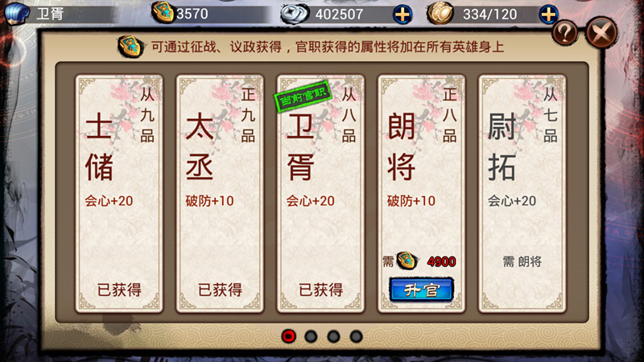Viewport: 644px width, 362px height.
Task: Tap the player helmet avatar icon
Action: click(x=16, y=13)
